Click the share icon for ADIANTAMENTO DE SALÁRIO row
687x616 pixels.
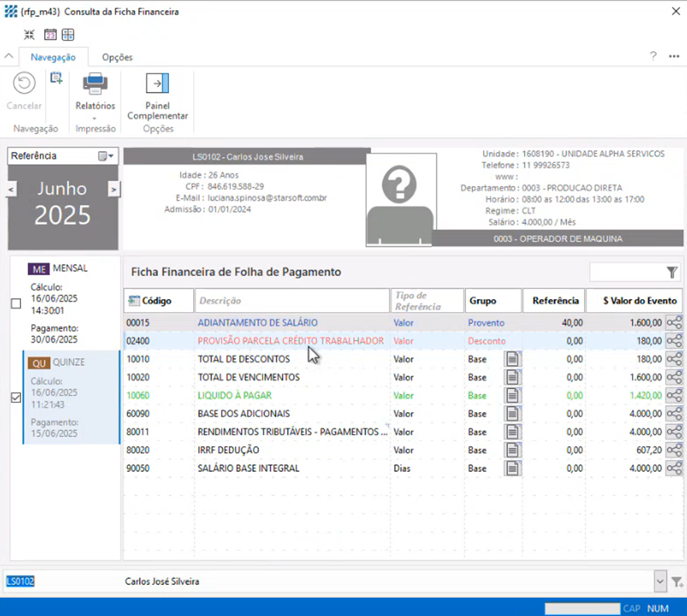674,323
